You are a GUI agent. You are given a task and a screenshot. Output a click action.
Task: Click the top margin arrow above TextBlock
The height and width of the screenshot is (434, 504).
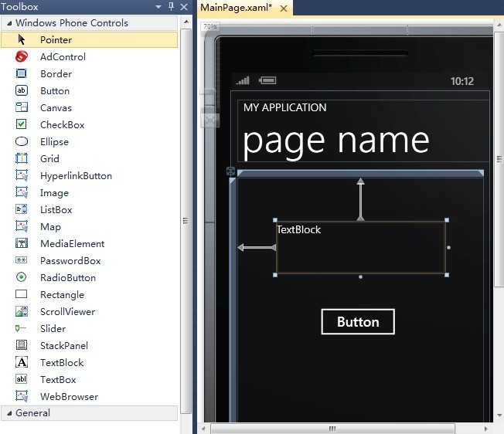point(360,199)
